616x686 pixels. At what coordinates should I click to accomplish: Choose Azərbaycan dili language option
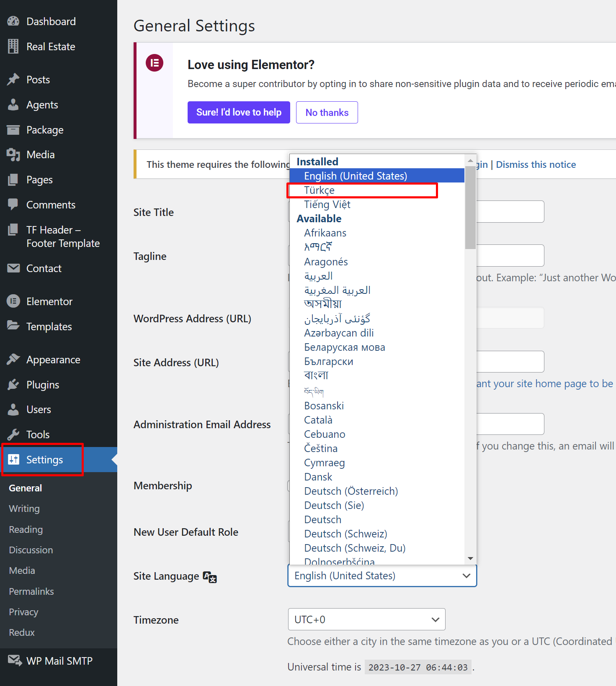pyautogui.click(x=377, y=333)
